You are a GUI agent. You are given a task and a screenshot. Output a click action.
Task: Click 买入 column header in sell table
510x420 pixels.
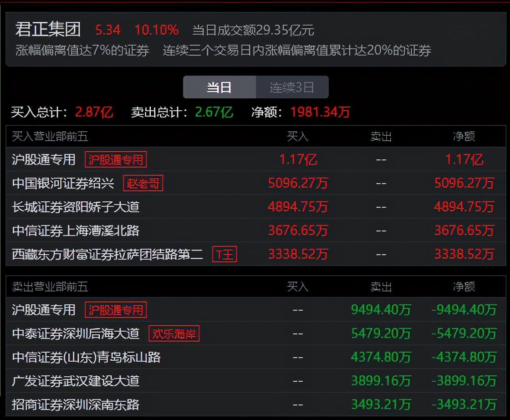[298, 287]
